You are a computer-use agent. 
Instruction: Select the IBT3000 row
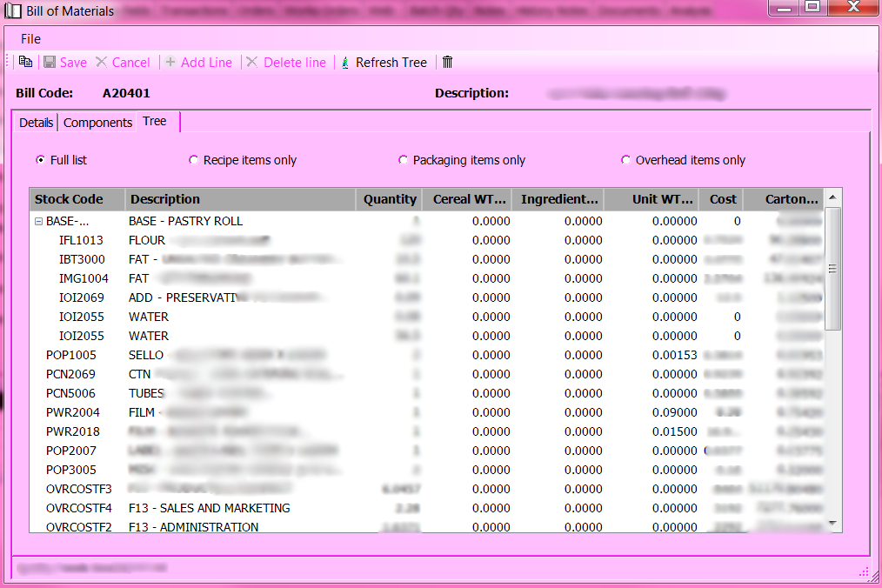tap(427, 259)
